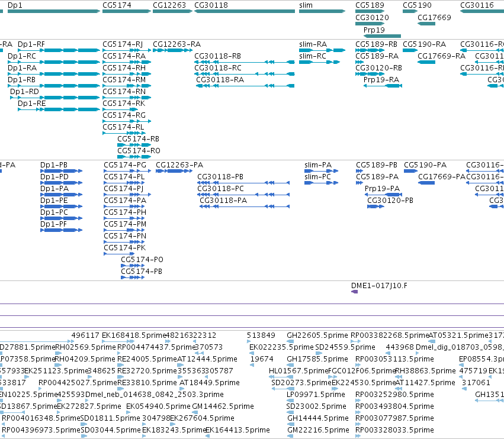The height and width of the screenshot is (439, 504).
Task: Click EST label EK054940.5prime
Action: [158, 406]
